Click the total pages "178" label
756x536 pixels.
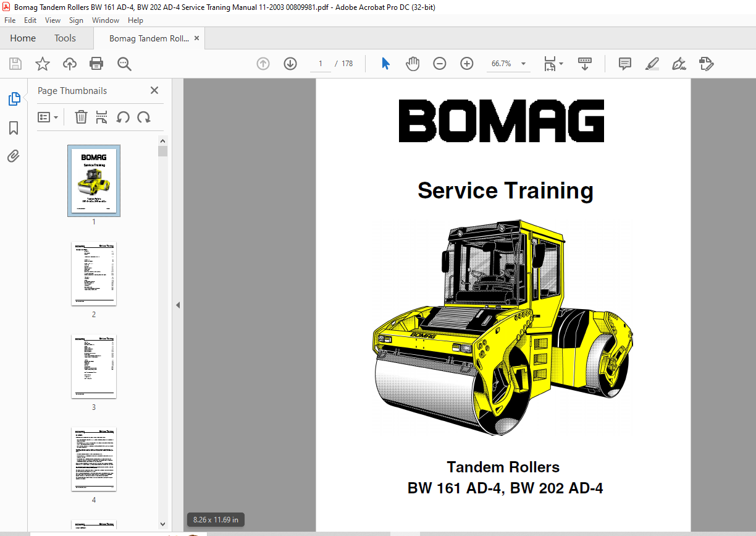pyautogui.click(x=347, y=64)
